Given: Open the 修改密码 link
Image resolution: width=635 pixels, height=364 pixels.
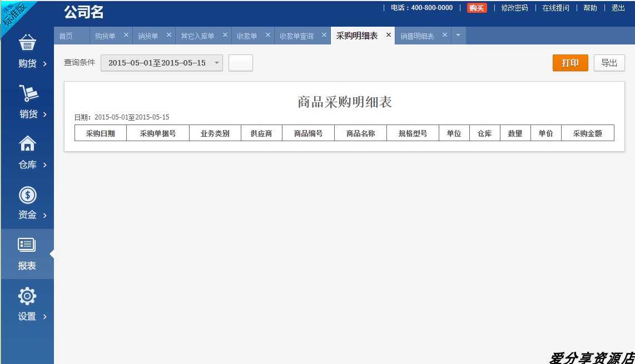Looking at the screenshot, I should point(514,8).
